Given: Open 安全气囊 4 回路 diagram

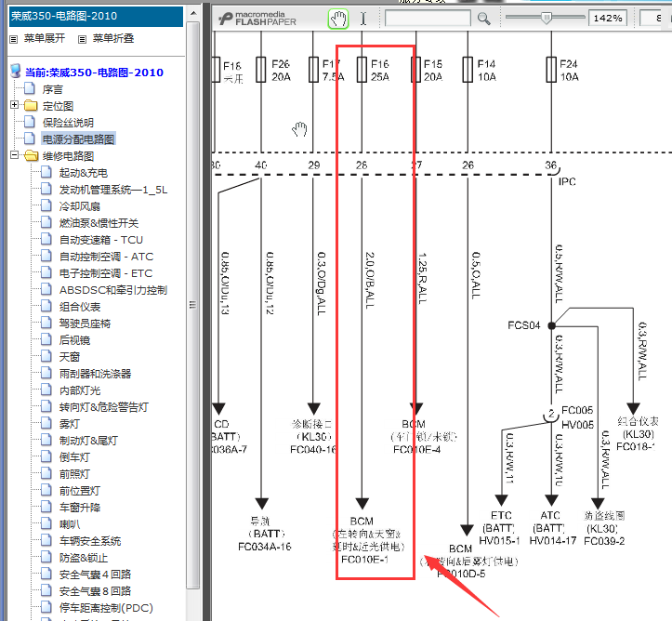Looking at the screenshot, I should [x=95, y=575].
